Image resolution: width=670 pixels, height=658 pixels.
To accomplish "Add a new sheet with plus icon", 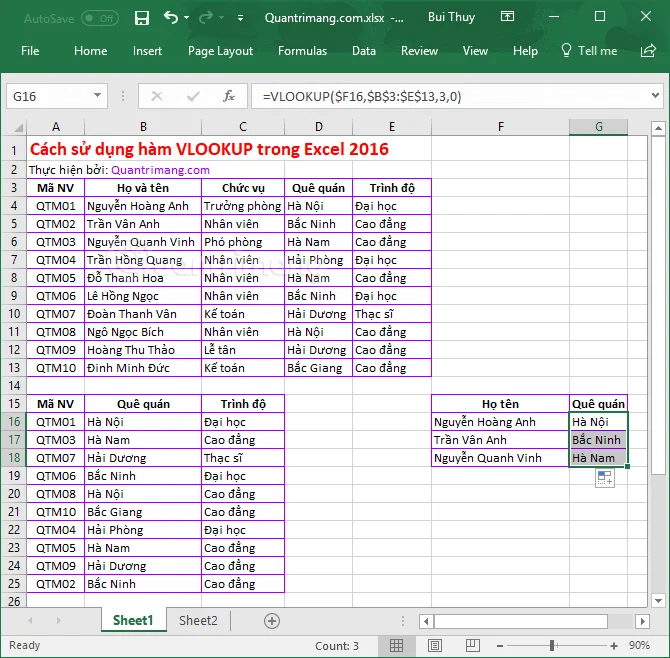I will click(272, 621).
